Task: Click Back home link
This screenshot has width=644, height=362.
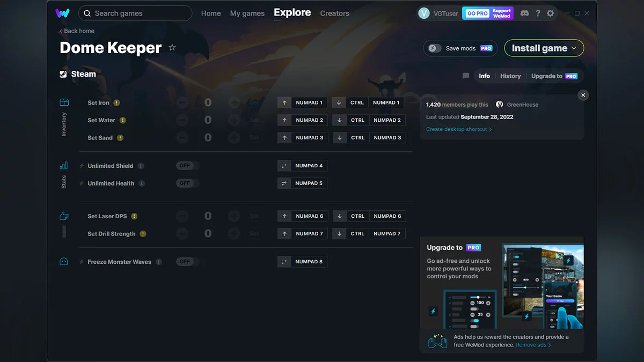Action: [x=77, y=31]
